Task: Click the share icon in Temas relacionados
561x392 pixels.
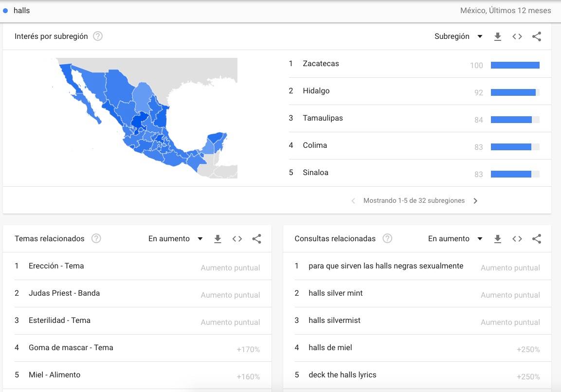Action: [x=256, y=239]
